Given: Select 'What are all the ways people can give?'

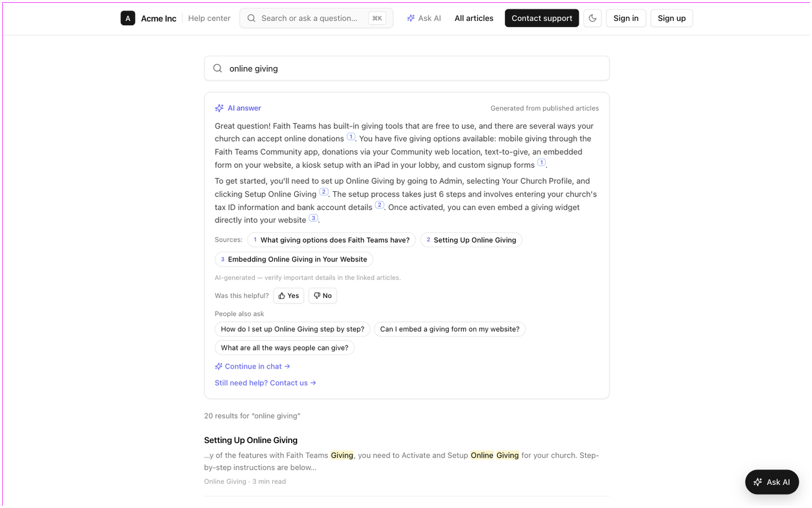Looking at the screenshot, I should [x=285, y=348].
